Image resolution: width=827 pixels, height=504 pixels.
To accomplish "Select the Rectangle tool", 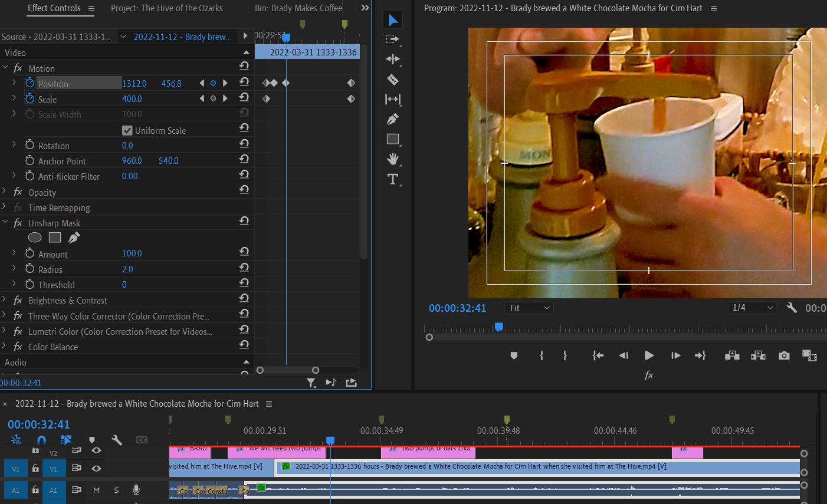I will [x=393, y=140].
